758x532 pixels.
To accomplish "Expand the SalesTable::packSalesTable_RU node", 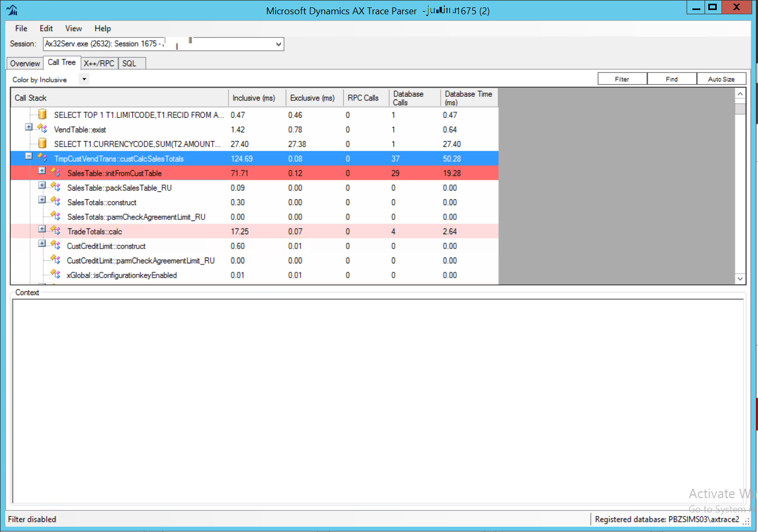I will click(x=42, y=185).
